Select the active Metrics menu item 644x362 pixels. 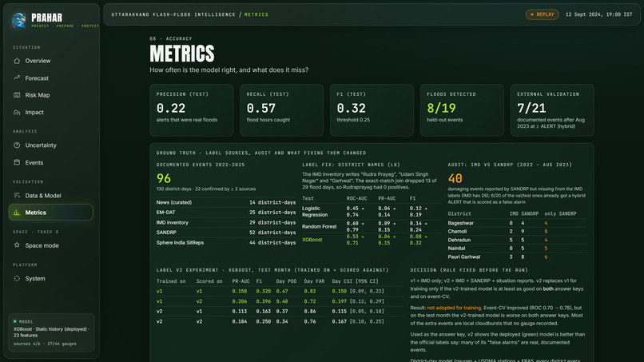[51, 213]
